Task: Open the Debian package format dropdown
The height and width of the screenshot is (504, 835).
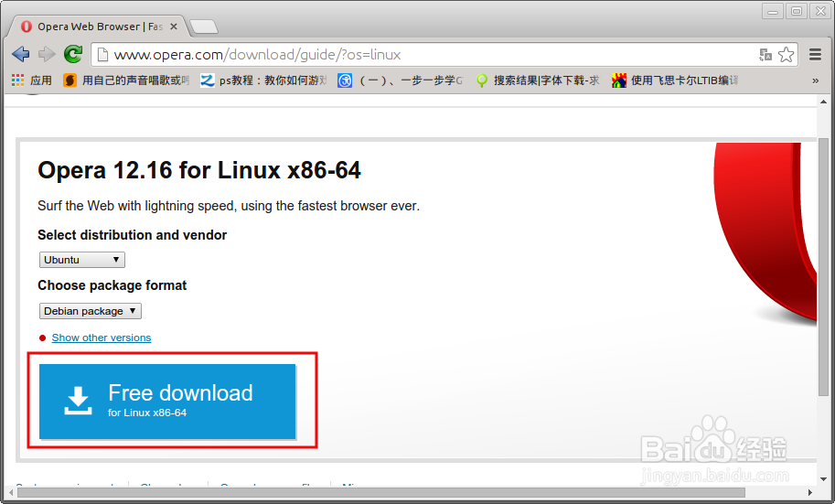Action: pos(91,311)
